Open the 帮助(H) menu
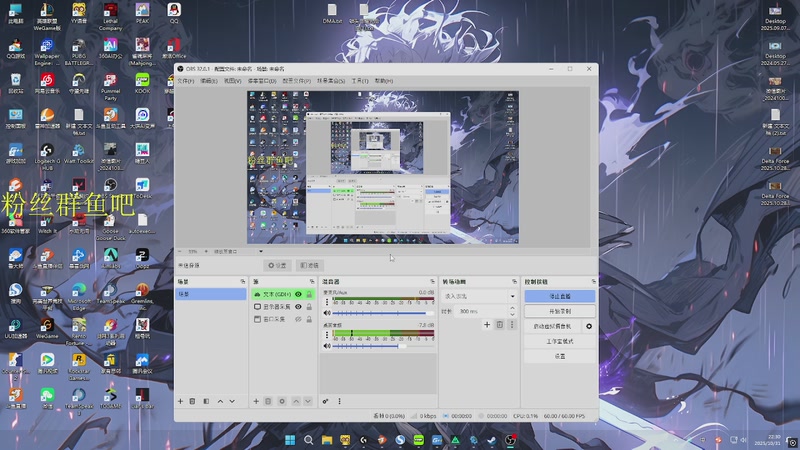The image size is (800, 450). tap(384, 81)
